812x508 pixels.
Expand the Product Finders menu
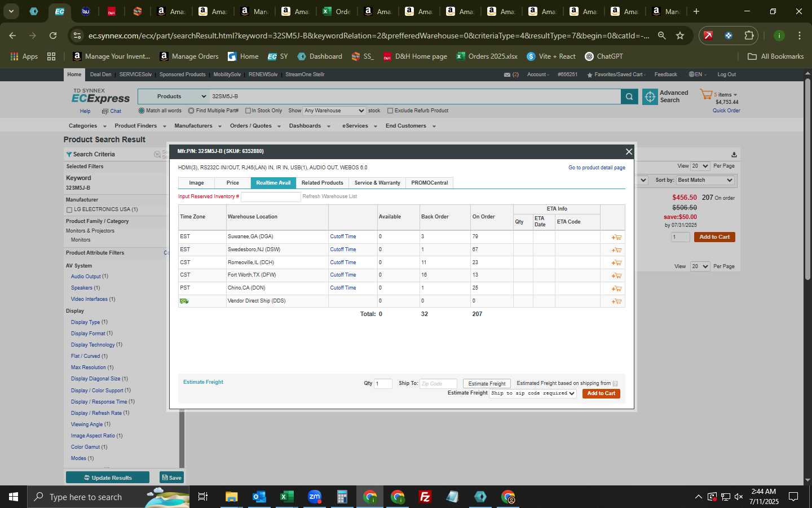pos(140,126)
